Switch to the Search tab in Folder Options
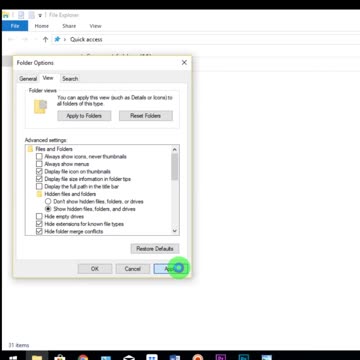Viewport: 360px width, 360px height. (x=70, y=79)
